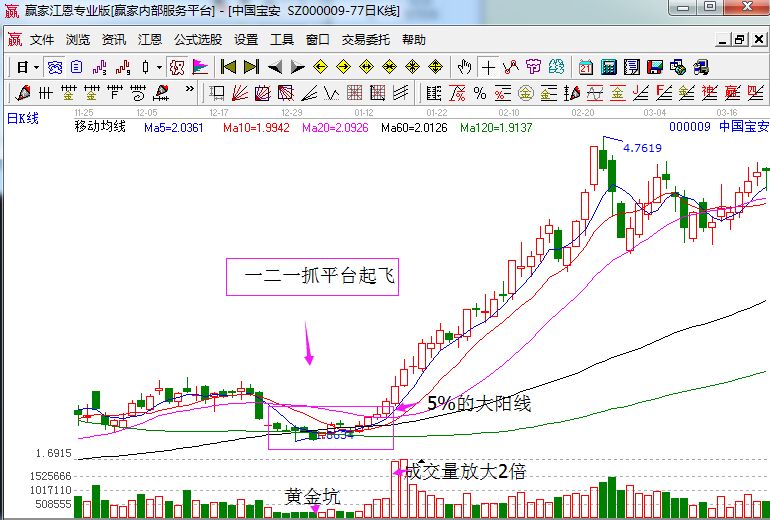Open the 日 period dropdown arrow
The image size is (770, 520).
[x=37, y=68]
